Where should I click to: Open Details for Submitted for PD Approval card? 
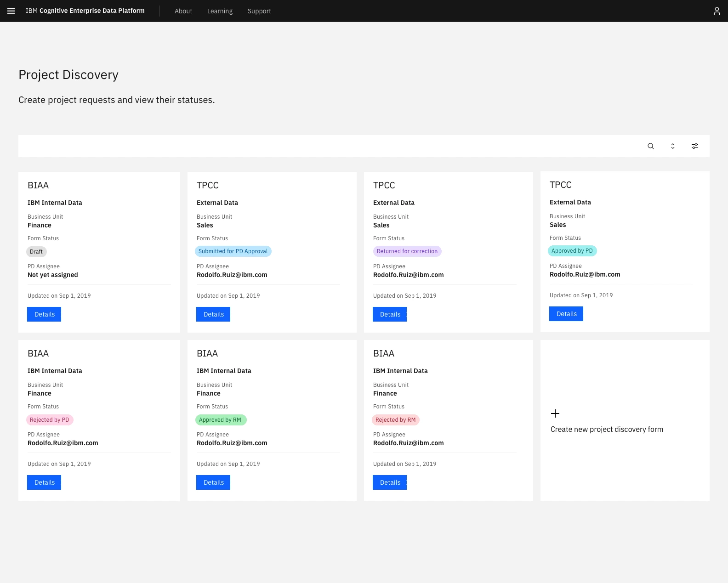(213, 314)
